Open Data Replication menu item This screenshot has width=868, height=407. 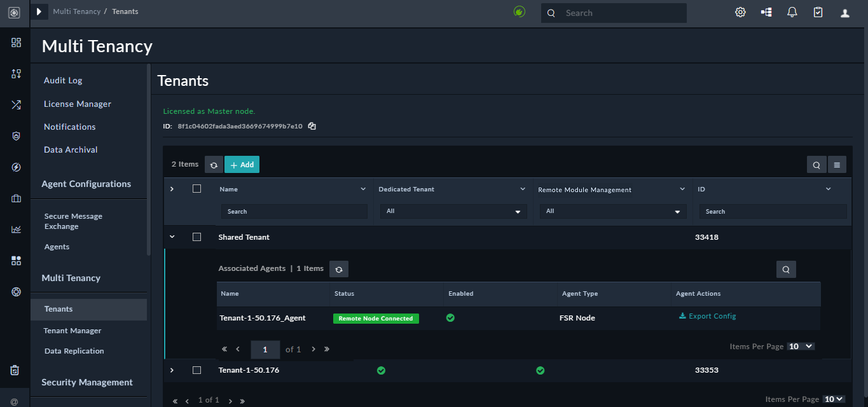(x=74, y=351)
